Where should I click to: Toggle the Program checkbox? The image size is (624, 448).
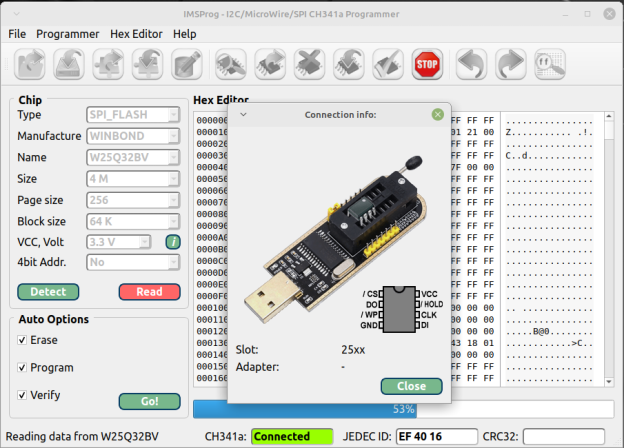[23, 368]
